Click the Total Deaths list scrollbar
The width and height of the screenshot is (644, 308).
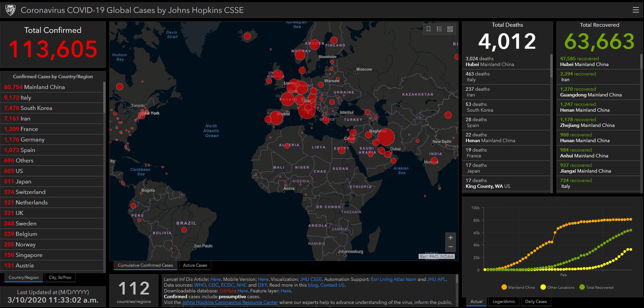coord(552,66)
